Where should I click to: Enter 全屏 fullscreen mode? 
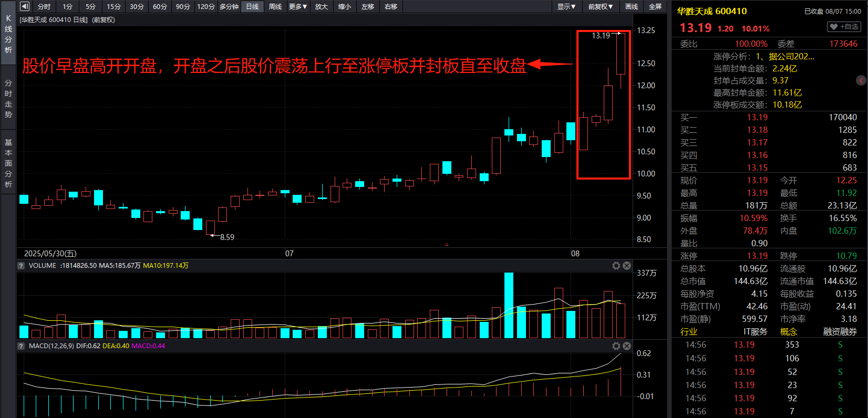pyautogui.click(x=655, y=7)
